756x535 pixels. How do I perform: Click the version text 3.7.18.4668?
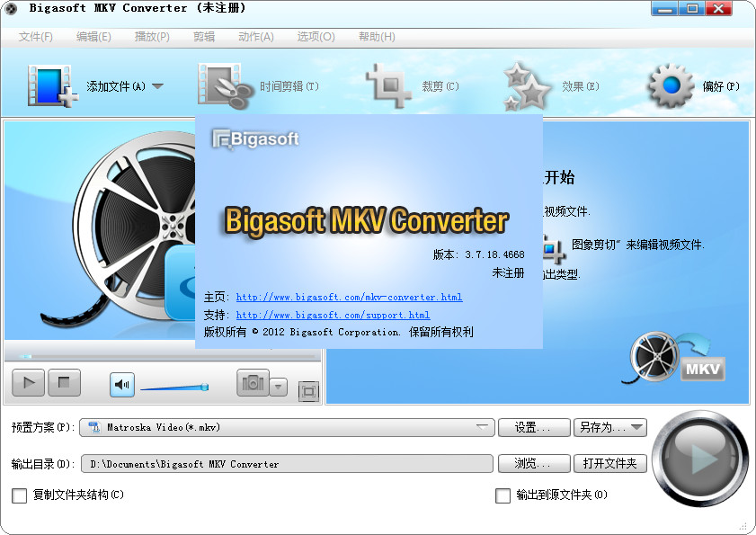[494, 254]
